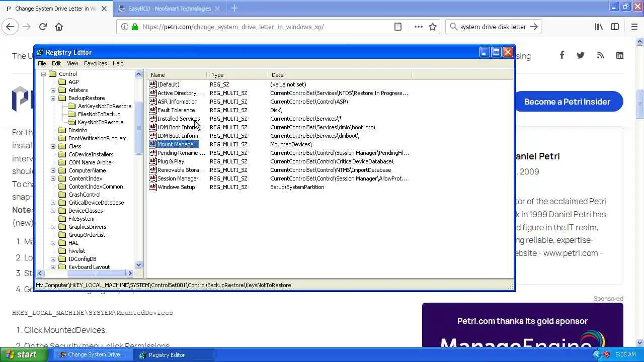
Task: Open the Library icon in Firefox toolbar
Action: pos(599,27)
